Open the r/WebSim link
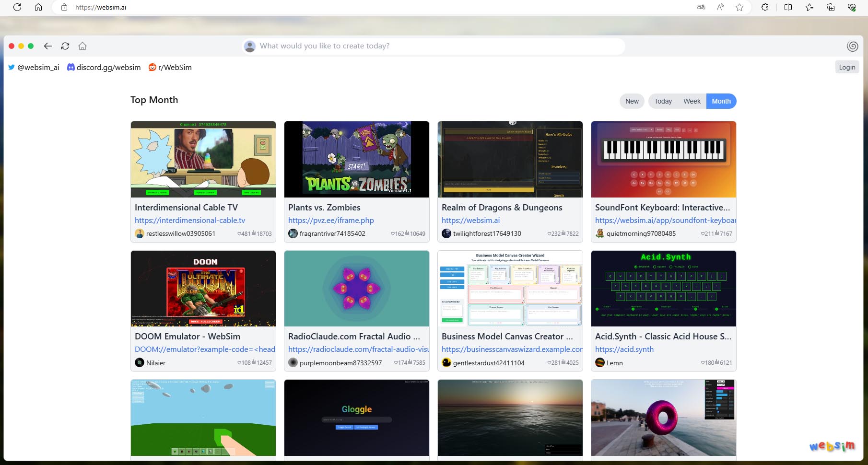Screen dimensions: 868x465 (175, 67)
